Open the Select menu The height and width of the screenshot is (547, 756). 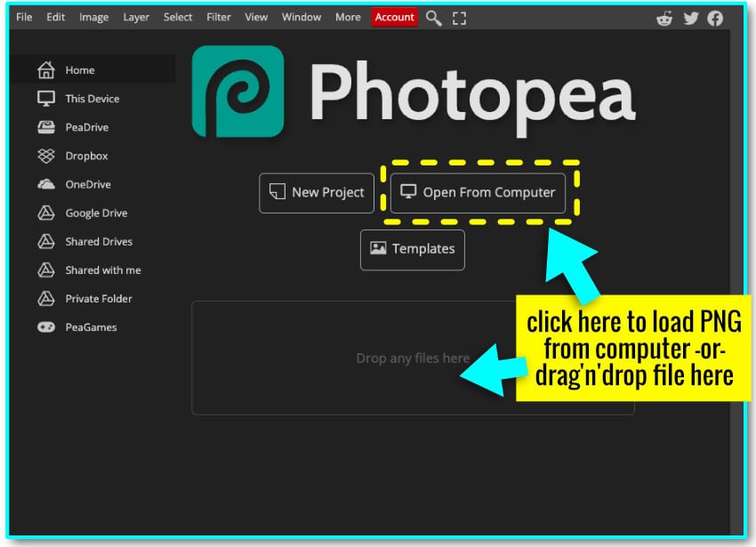[177, 18]
